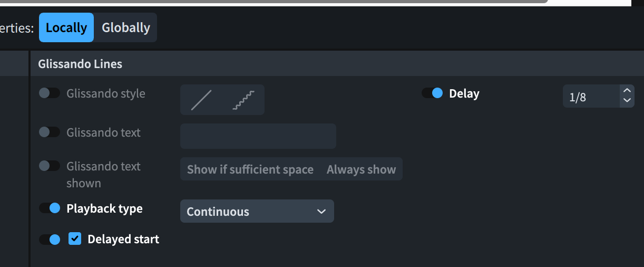Turn off the Delay property switch
644x267 pixels.
(432, 93)
